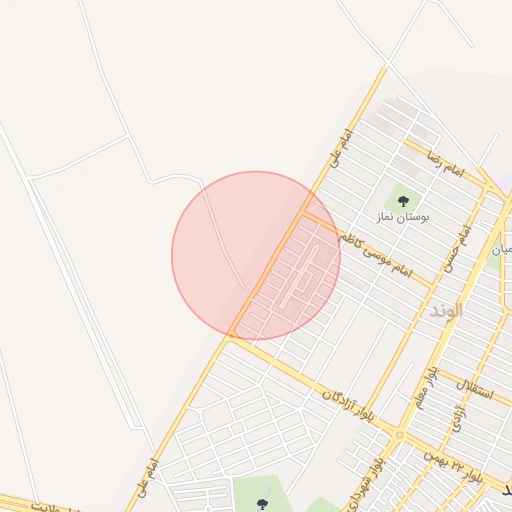Click the الوند district label
512x512 pixels.
446,311
